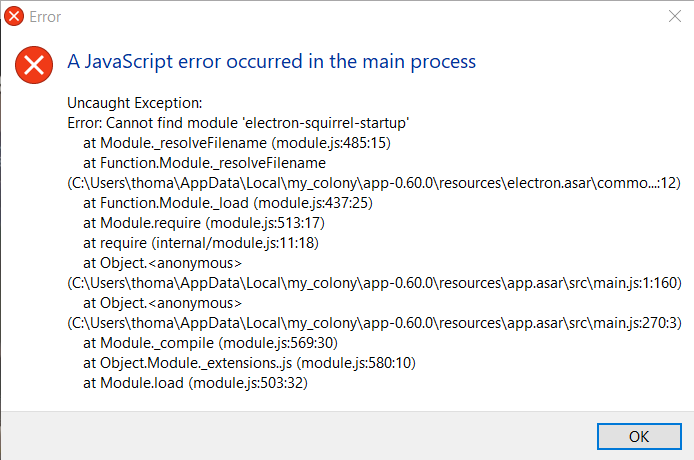Click the OK button
This screenshot has width=694, height=460.
tap(639, 437)
